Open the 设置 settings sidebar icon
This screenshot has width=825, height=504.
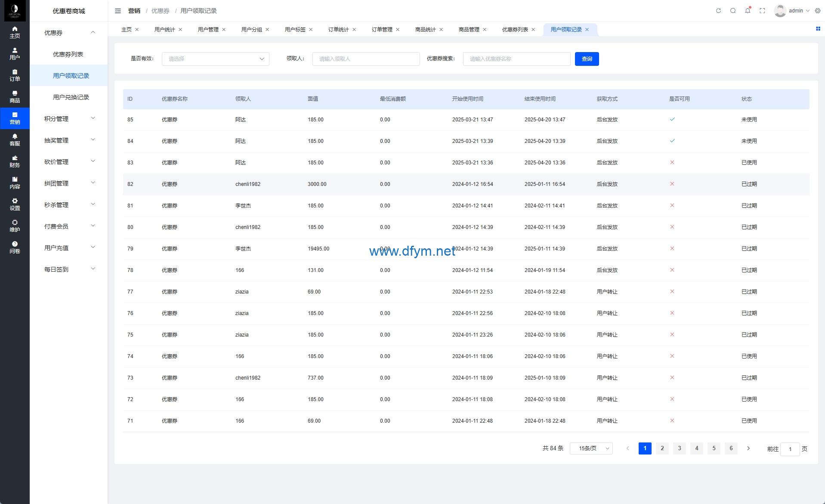coord(15,204)
